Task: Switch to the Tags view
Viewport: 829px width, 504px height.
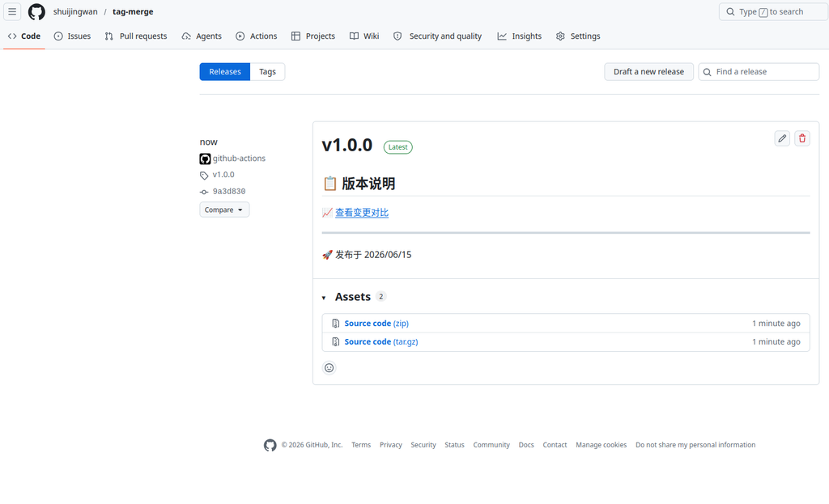Action: [267, 72]
